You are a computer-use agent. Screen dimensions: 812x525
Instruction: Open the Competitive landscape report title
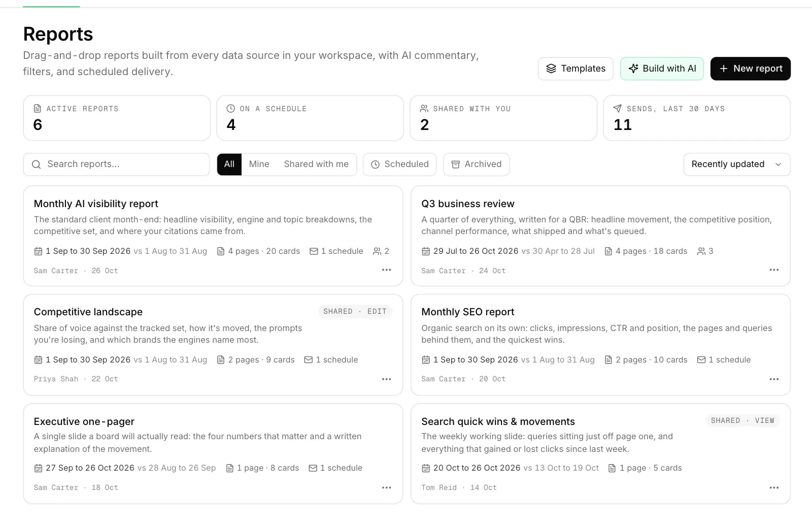pyautogui.click(x=88, y=312)
